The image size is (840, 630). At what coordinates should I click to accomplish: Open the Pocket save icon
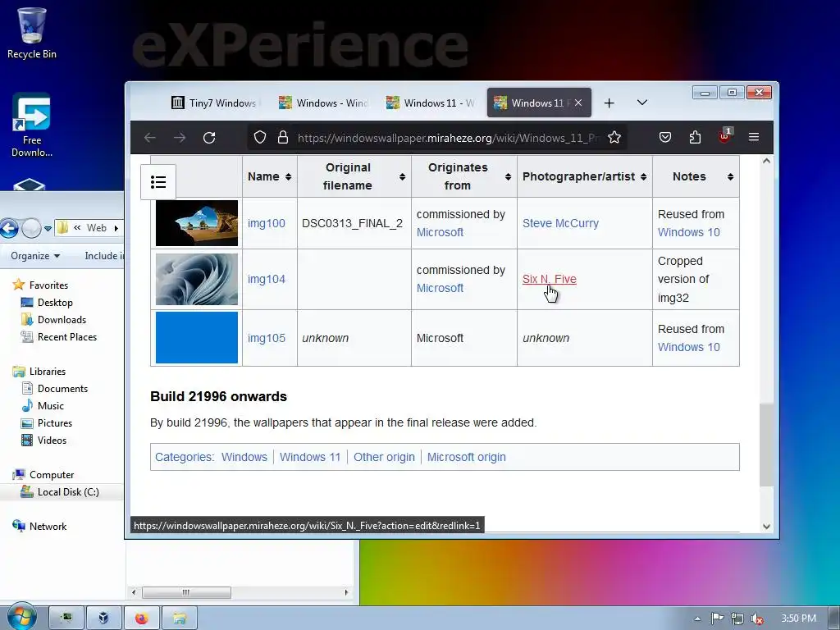pos(664,138)
